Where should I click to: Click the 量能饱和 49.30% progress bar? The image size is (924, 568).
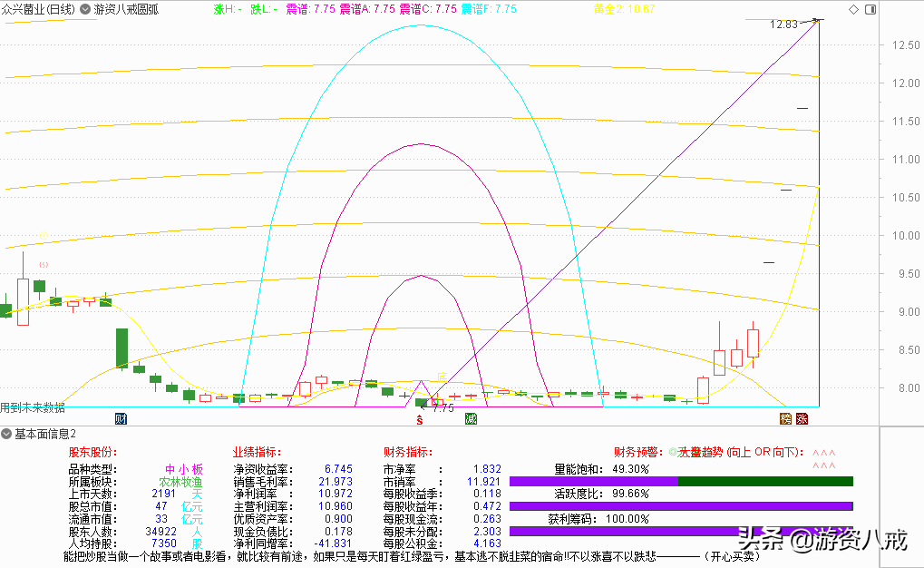click(x=681, y=481)
